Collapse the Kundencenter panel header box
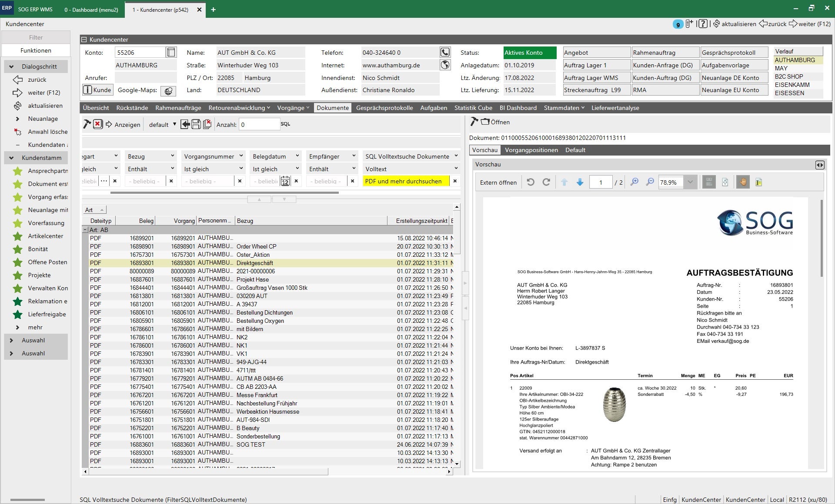The width and height of the screenshot is (835, 504). 84,40
